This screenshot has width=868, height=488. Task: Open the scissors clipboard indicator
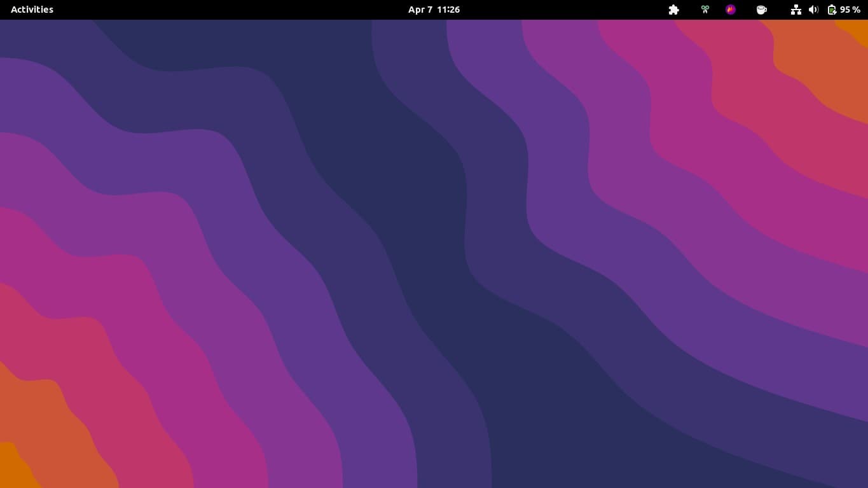[x=705, y=10]
